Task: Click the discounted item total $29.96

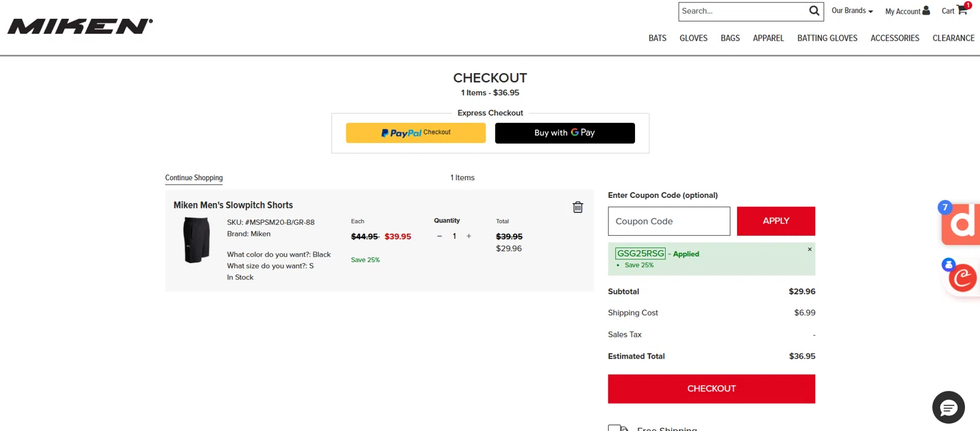Action: (x=509, y=248)
